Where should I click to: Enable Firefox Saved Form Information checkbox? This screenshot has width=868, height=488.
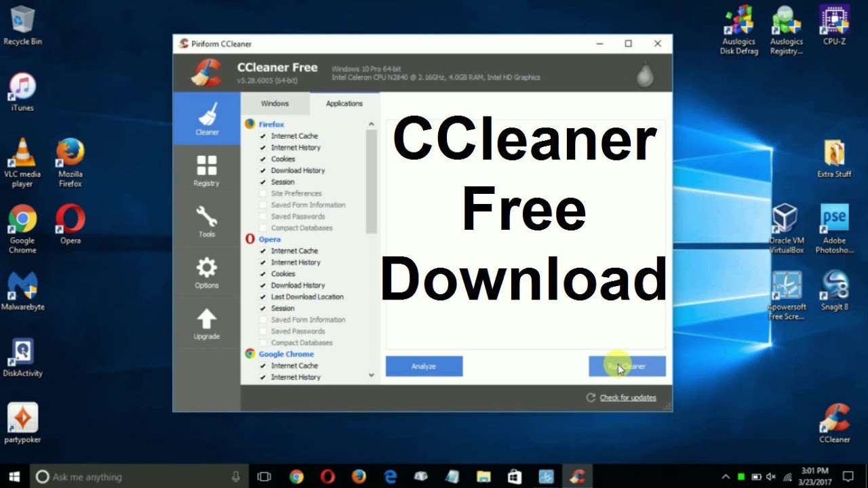point(263,205)
